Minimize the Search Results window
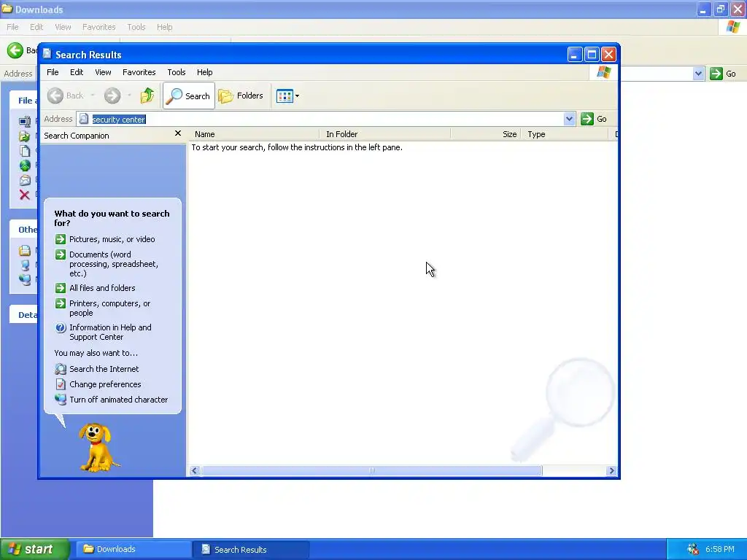Viewport: 747px width, 560px height. coord(575,55)
